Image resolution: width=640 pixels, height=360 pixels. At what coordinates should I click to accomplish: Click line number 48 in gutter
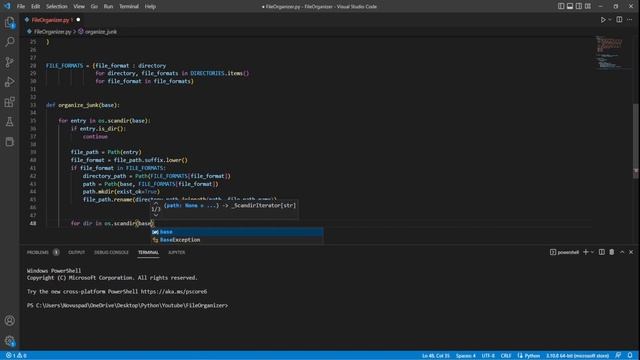33,223
